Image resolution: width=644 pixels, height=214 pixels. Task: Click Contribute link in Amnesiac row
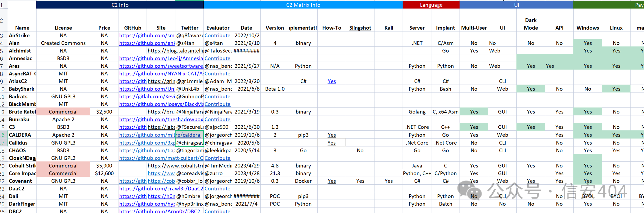[217, 58]
